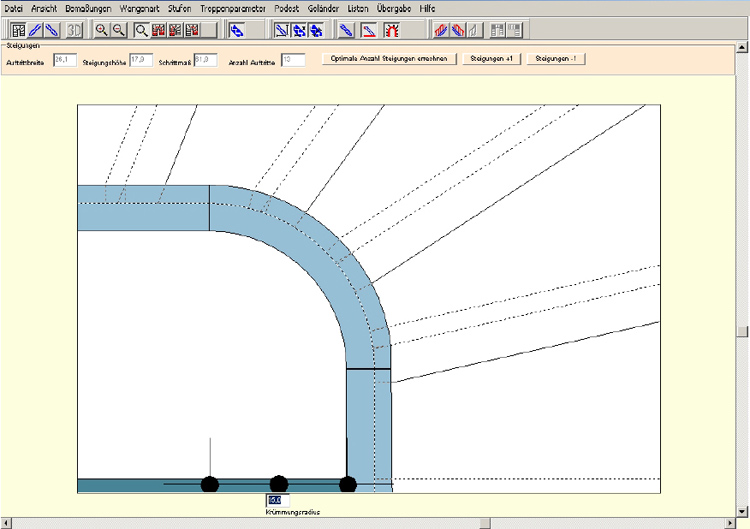Click the horizontal scrollbar right arrow
Image resolution: width=750 pixels, height=529 pixels.
coord(729,523)
